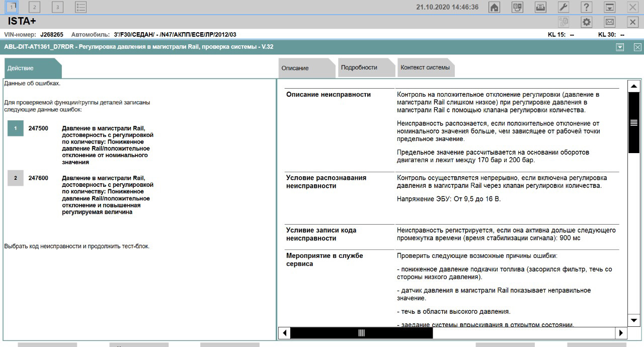Select fault entry number 1

[16, 128]
